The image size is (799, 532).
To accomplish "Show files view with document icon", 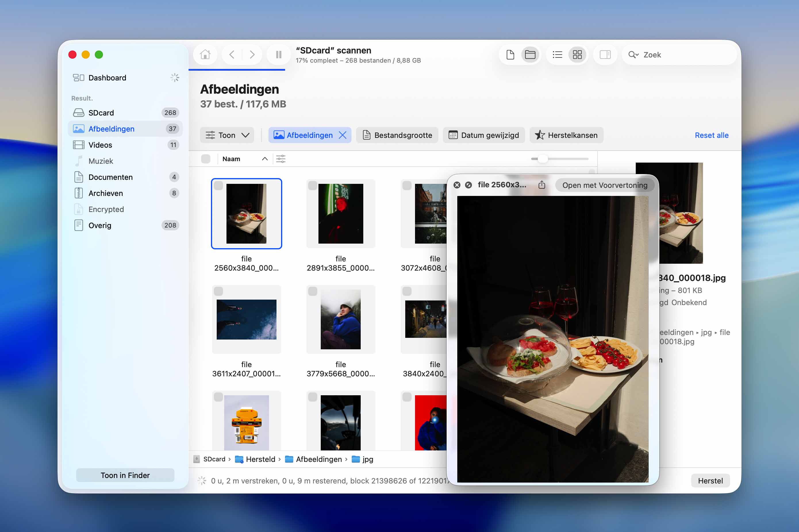I will [510, 55].
